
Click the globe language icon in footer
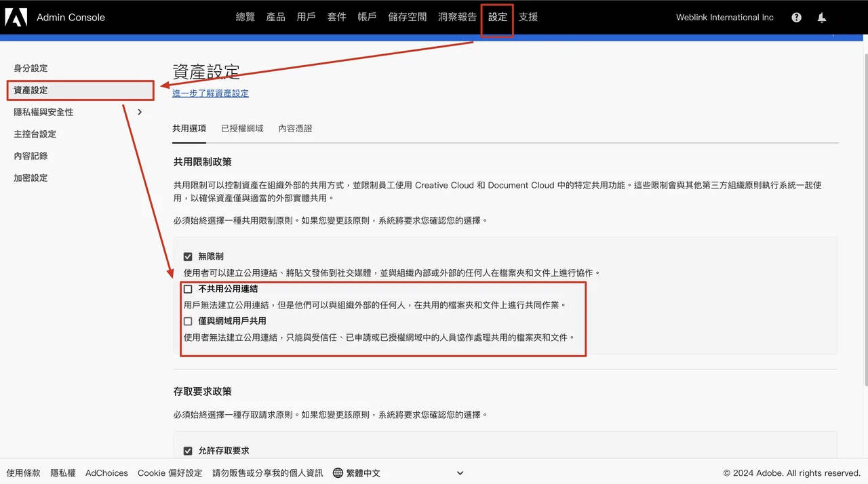[x=338, y=473]
